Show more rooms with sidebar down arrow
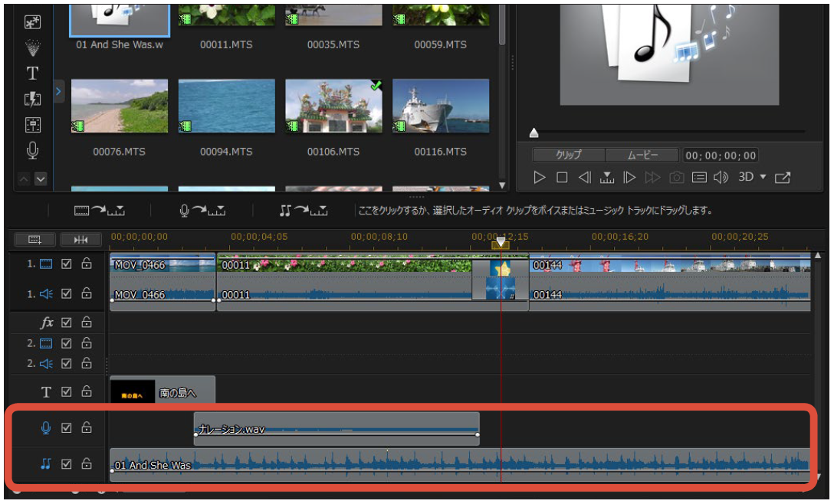Screen dimensions: 834x504 click(41, 179)
